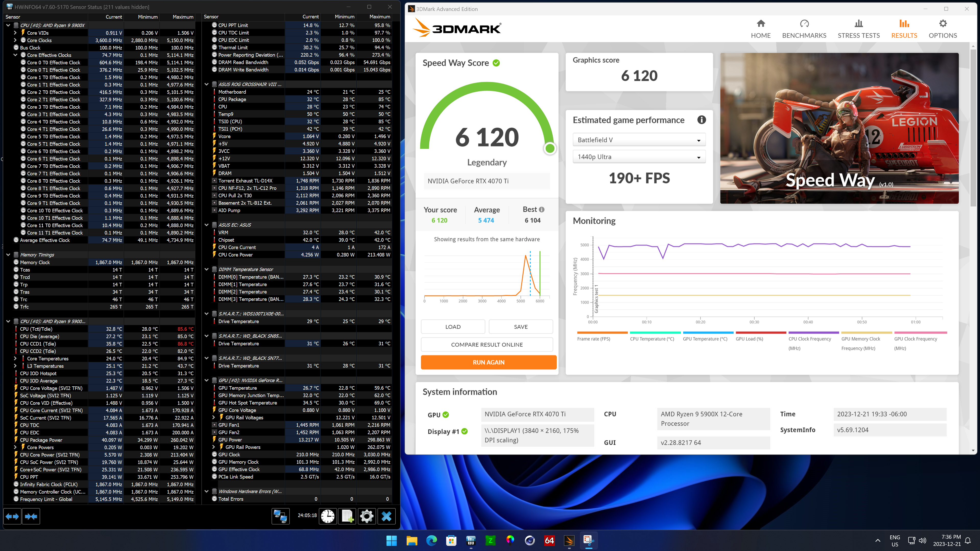Select the Battlefield V game dropdown
Screen dimensions: 980x551
coord(638,139)
